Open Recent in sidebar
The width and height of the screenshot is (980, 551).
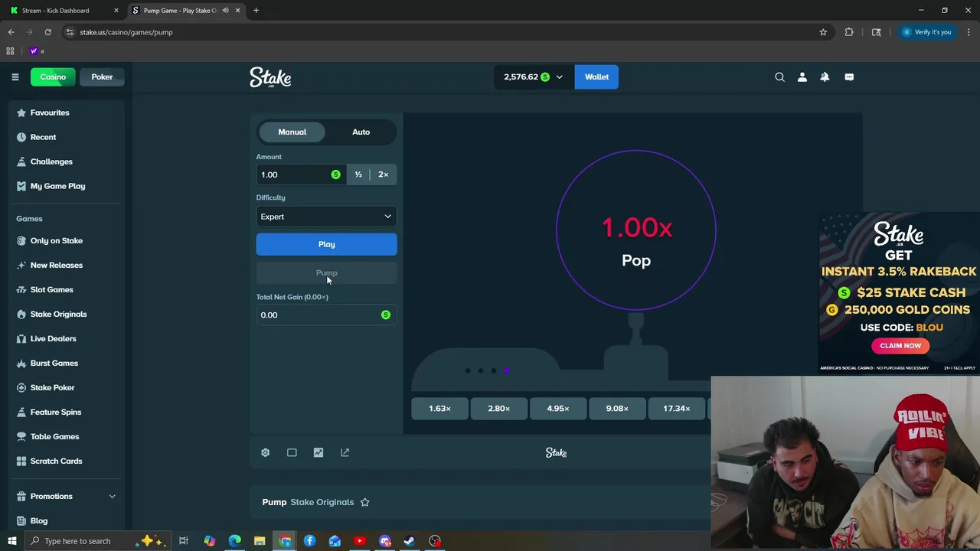43,137
